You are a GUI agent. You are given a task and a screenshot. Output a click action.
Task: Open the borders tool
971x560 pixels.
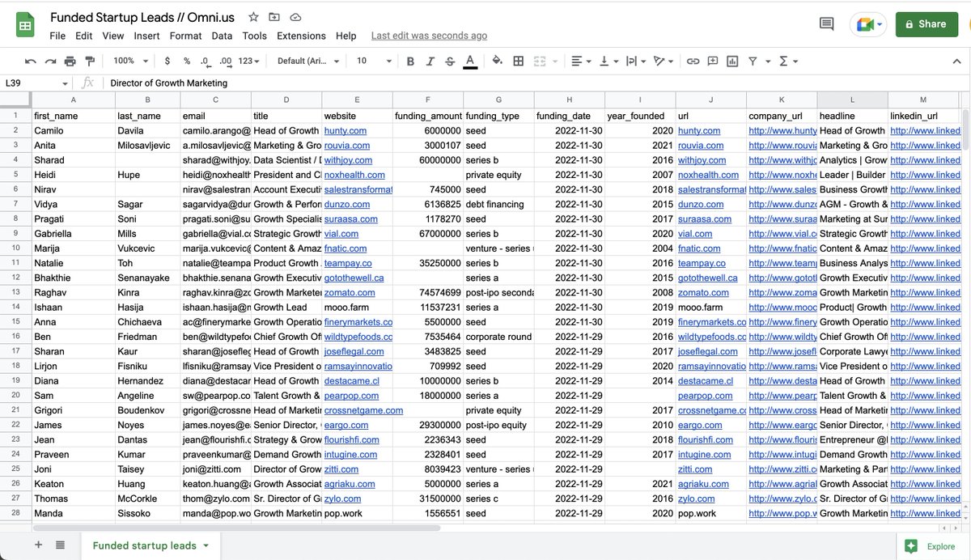(518, 61)
